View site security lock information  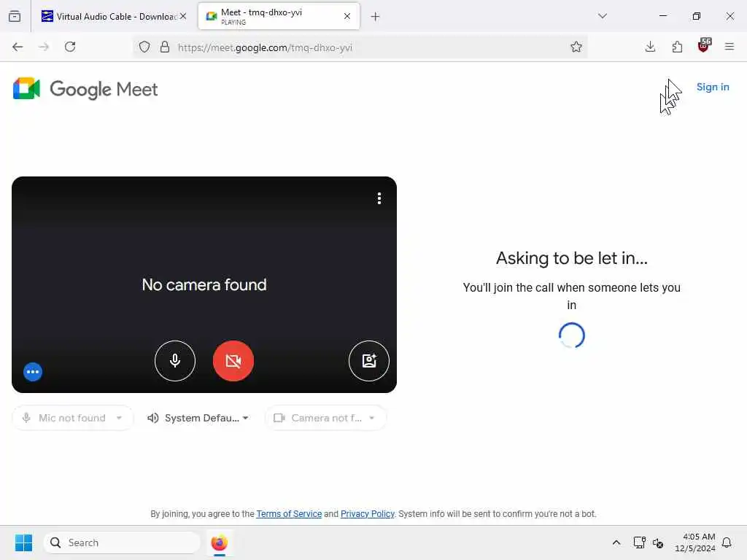[165, 47]
